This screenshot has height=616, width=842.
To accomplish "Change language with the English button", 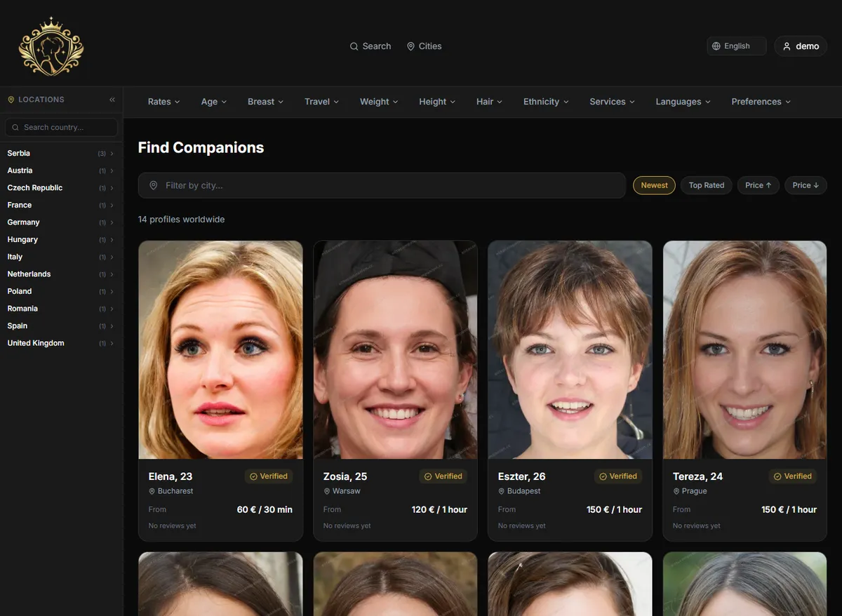I will 736,46.
